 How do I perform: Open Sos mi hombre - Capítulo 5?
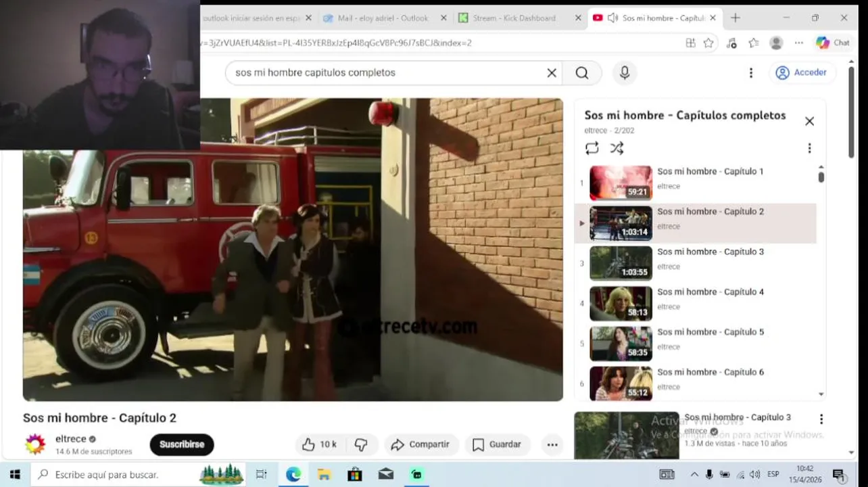696,344
